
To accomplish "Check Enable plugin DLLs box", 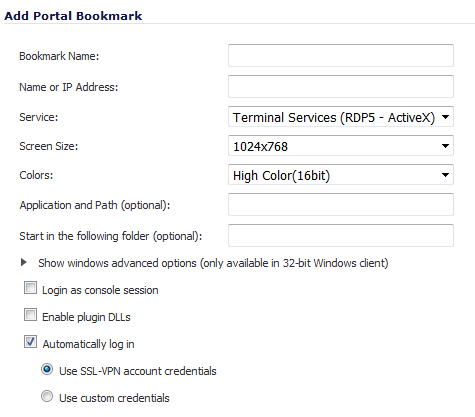I will point(30,315).
